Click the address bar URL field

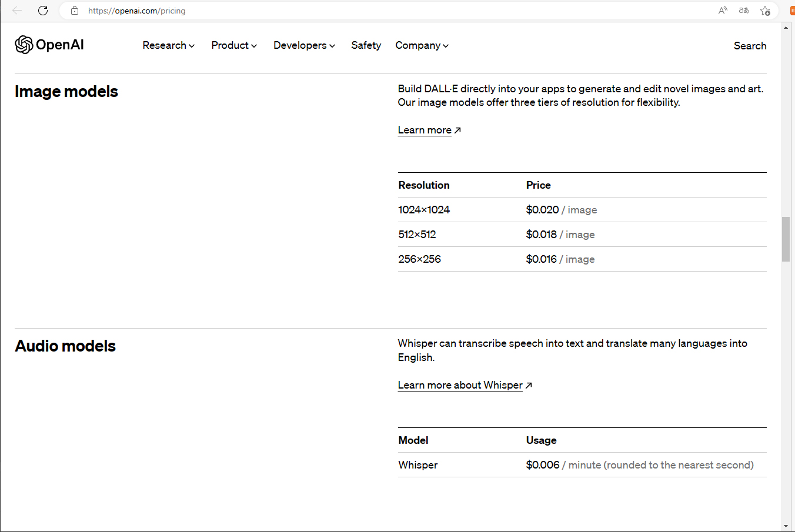coord(353,11)
